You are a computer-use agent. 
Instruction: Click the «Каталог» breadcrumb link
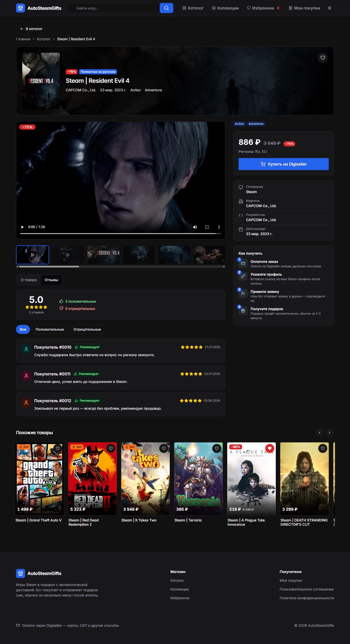click(43, 39)
